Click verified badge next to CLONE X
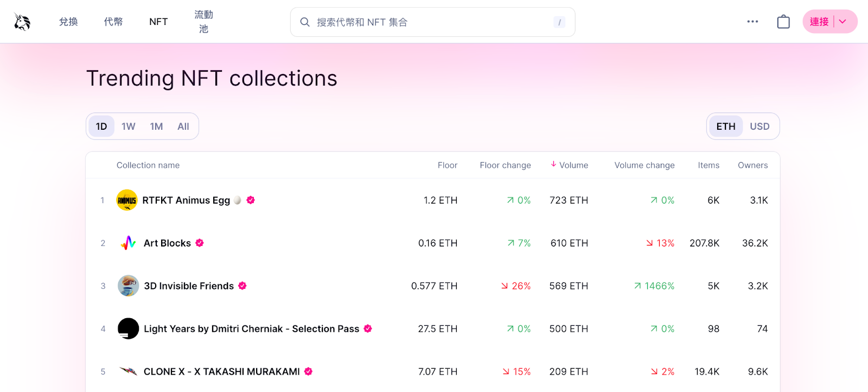868x392 pixels. 308,372
